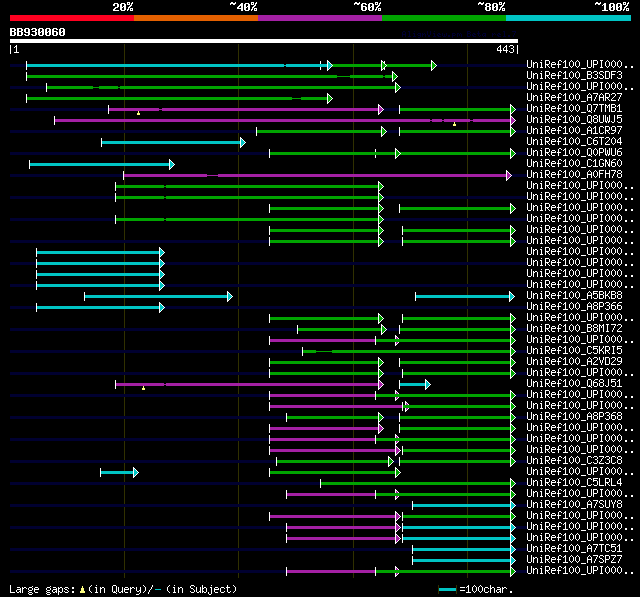This screenshot has width=640, height=597.
Task: Select the UniRef100_A7TC51 hit label
Action: tap(574, 549)
